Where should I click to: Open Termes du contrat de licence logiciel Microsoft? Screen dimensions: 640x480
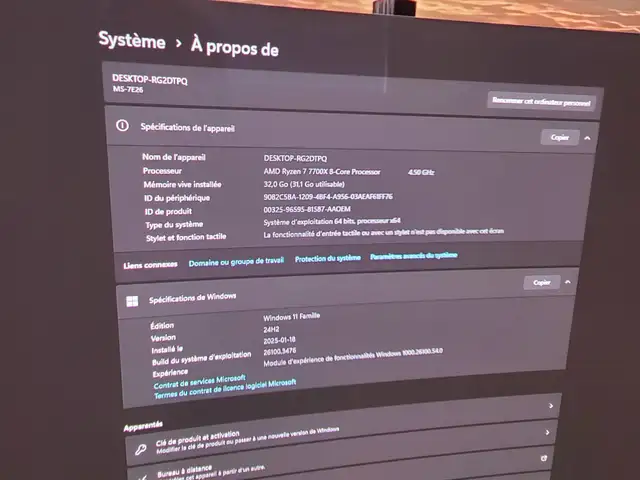[225, 389]
